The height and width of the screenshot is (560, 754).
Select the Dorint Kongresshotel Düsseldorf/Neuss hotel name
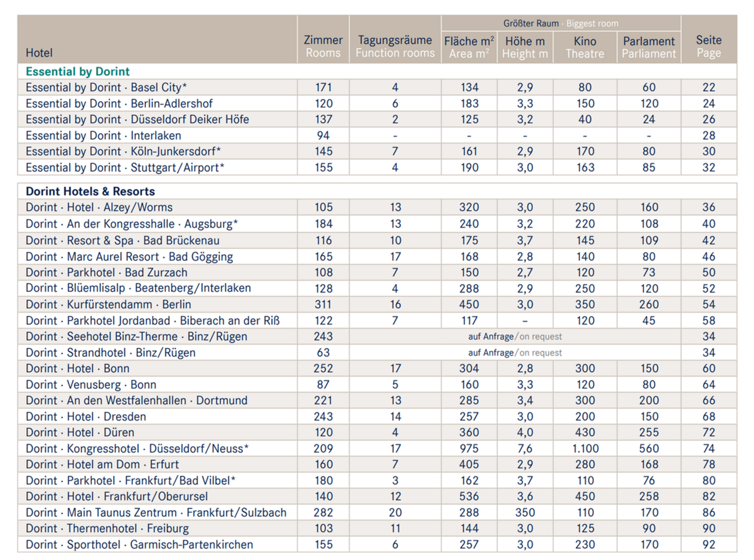(x=137, y=448)
